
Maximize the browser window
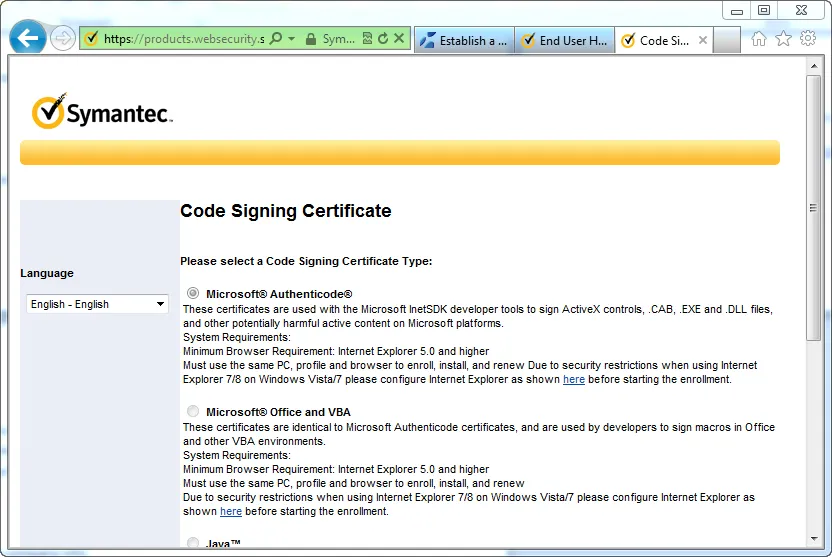pos(764,11)
